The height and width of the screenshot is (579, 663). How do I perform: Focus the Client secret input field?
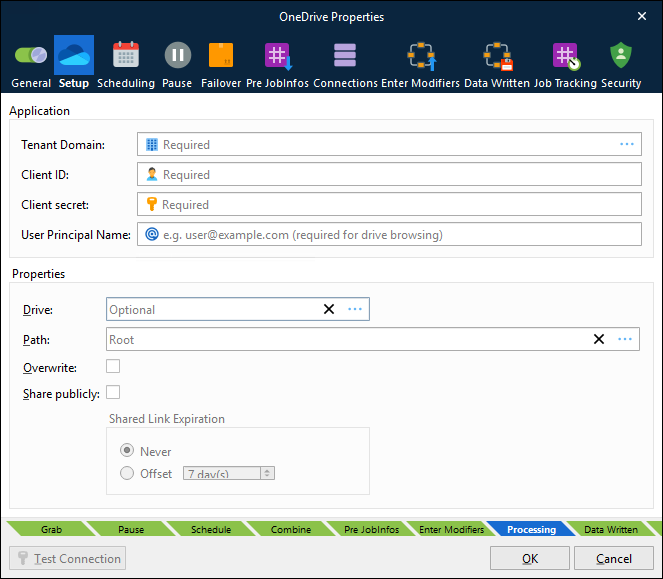click(389, 204)
